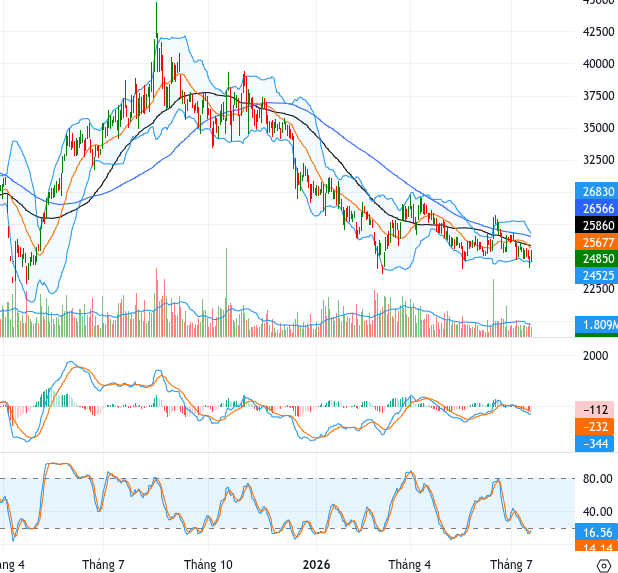This screenshot has height=573, width=618.
Task: Click the Tháng 4 label after 2026
Action: [410, 565]
